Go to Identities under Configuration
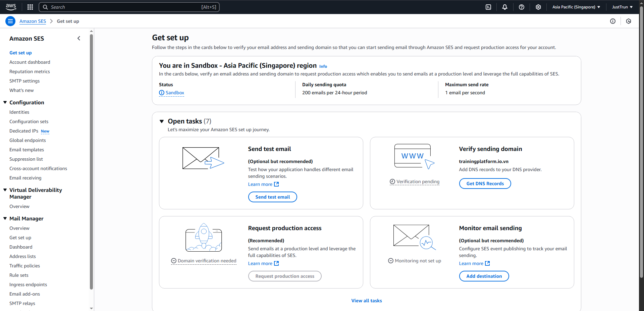This screenshot has width=644, height=311. coord(19,112)
